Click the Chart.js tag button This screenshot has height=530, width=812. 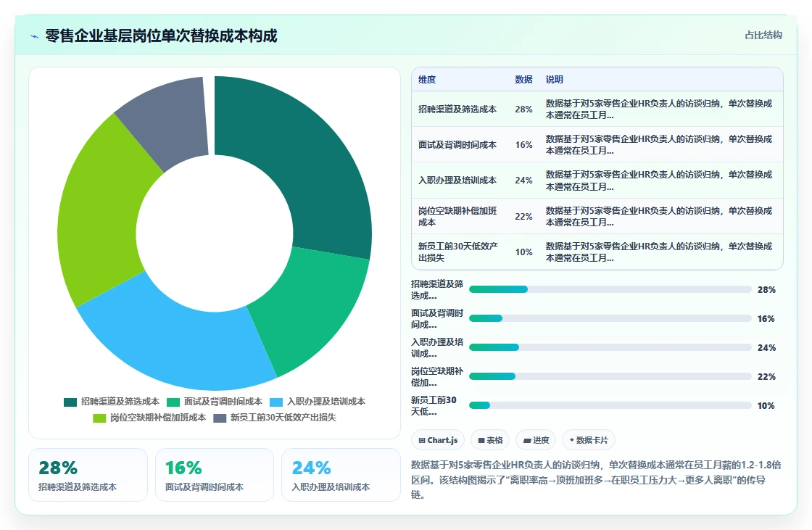[x=438, y=440]
